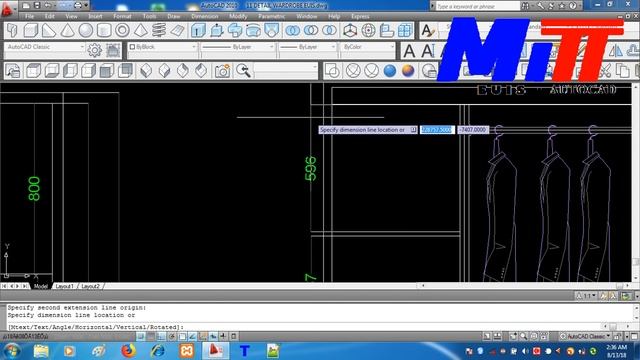
Task: Select the Cone solid tool
Action: click(67, 31)
